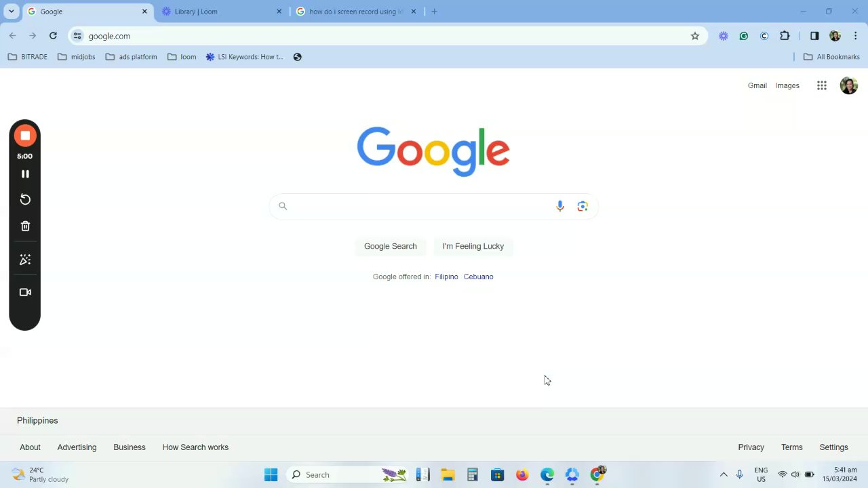
Task: Launch Microsoft Edge from taskbar
Action: [547, 474]
